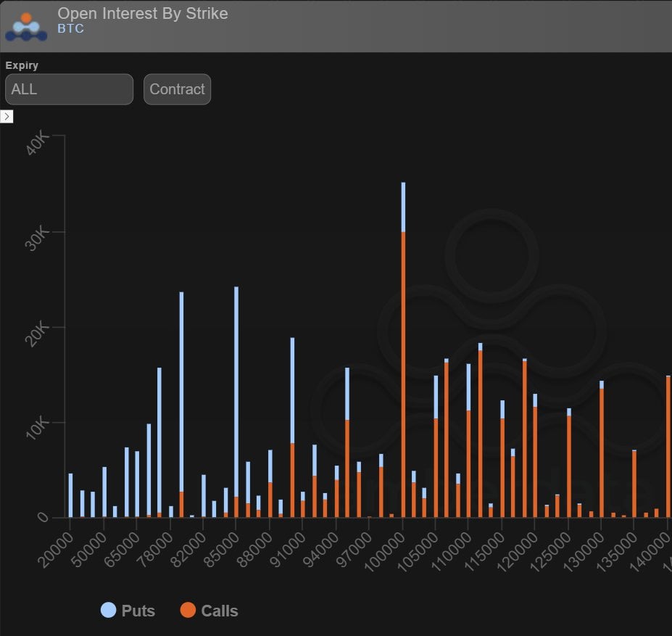Click the light-blue Puts legend circle
The width and height of the screenshot is (672, 636).
coord(108,611)
